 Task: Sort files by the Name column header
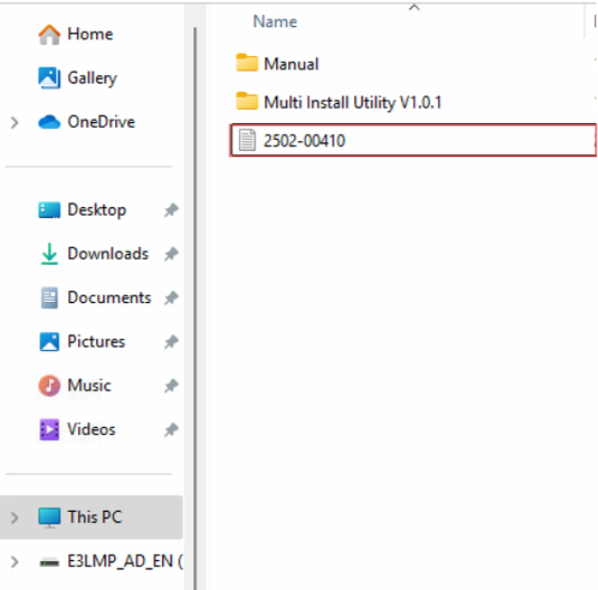pyautogui.click(x=275, y=22)
